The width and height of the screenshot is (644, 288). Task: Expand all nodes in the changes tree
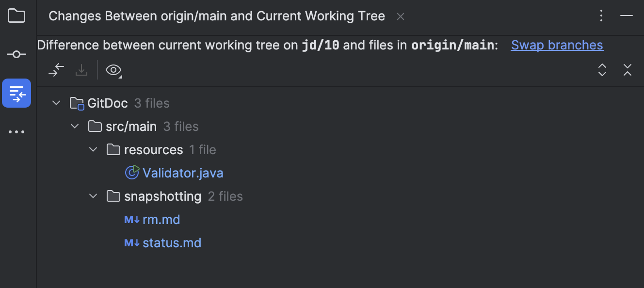pyautogui.click(x=602, y=70)
